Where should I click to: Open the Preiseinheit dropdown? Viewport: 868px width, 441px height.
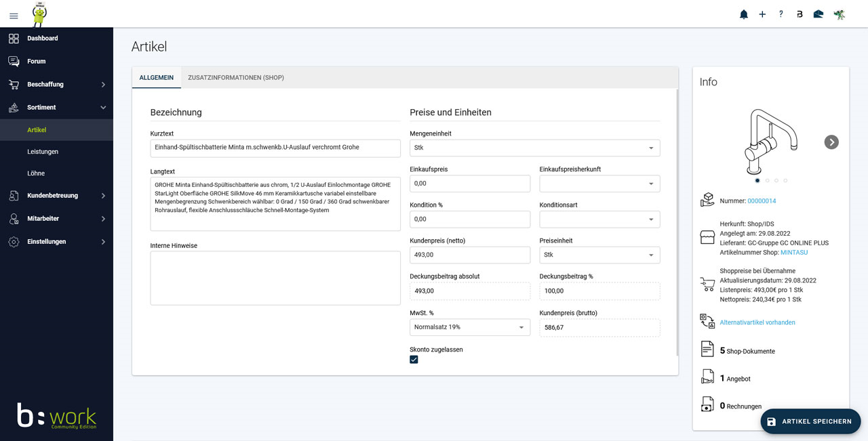click(599, 255)
